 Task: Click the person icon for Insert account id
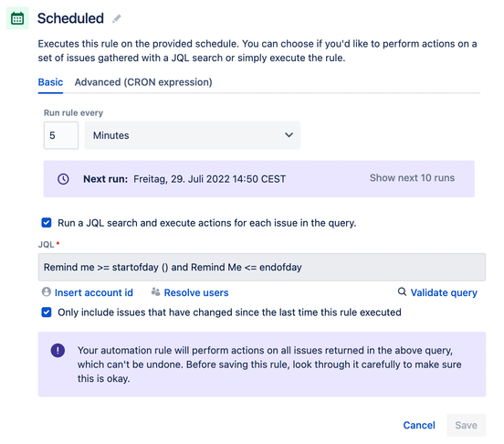47,292
